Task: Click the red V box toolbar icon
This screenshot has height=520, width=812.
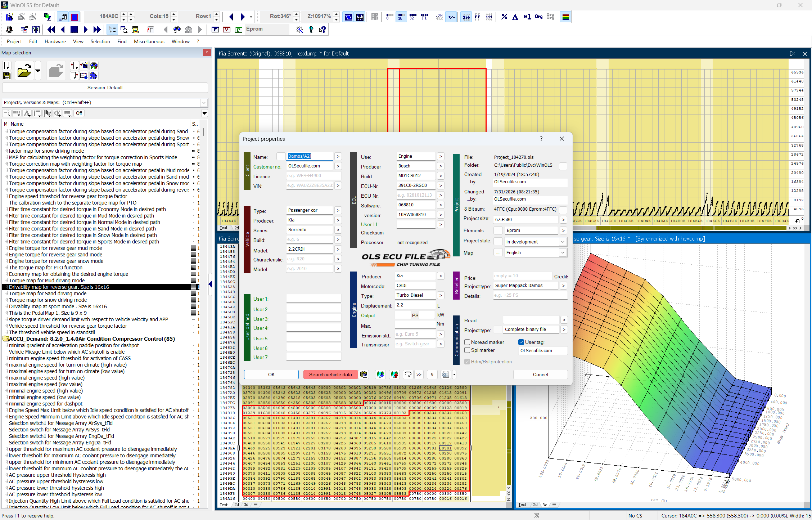Action: 227,30
